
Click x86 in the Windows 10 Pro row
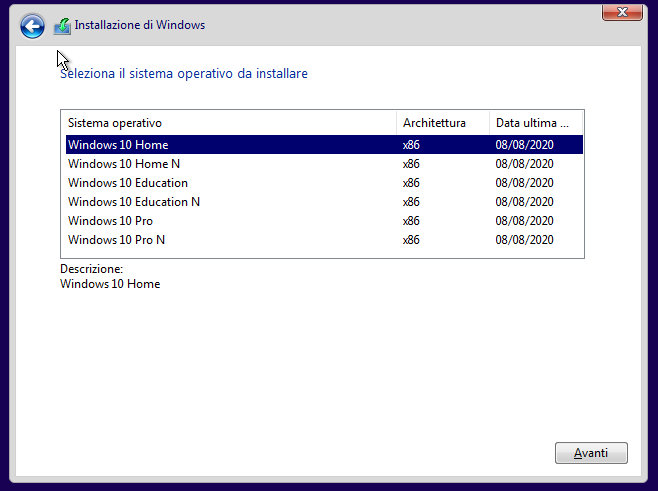pos(411,221)
